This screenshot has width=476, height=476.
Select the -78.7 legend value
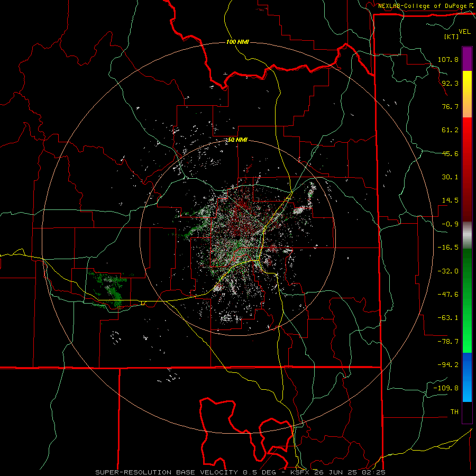pos(448,342)
